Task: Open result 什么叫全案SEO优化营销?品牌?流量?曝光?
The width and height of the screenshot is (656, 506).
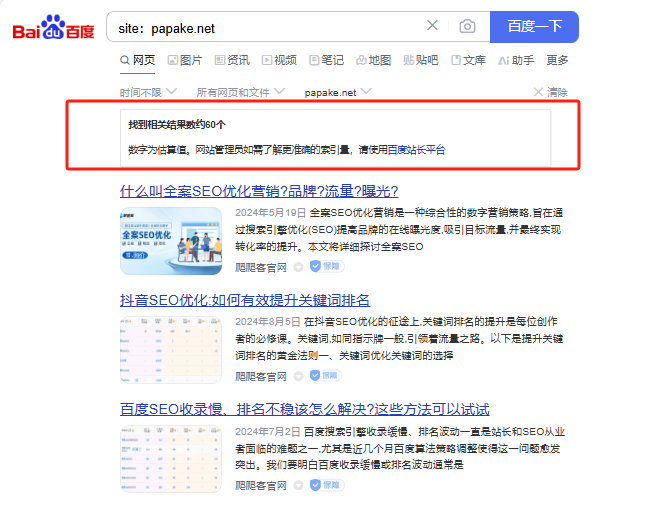Action: pyautogui.click(x=259, y=191)
